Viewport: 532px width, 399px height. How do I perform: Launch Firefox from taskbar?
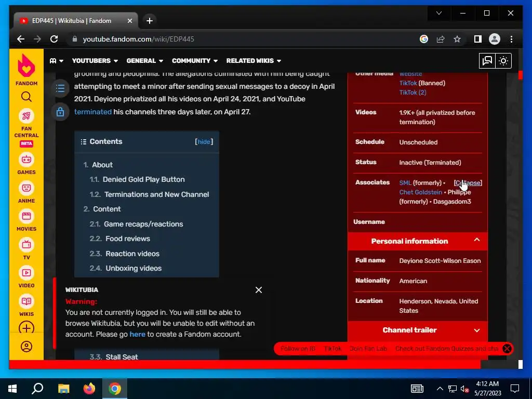click(89, 389)
